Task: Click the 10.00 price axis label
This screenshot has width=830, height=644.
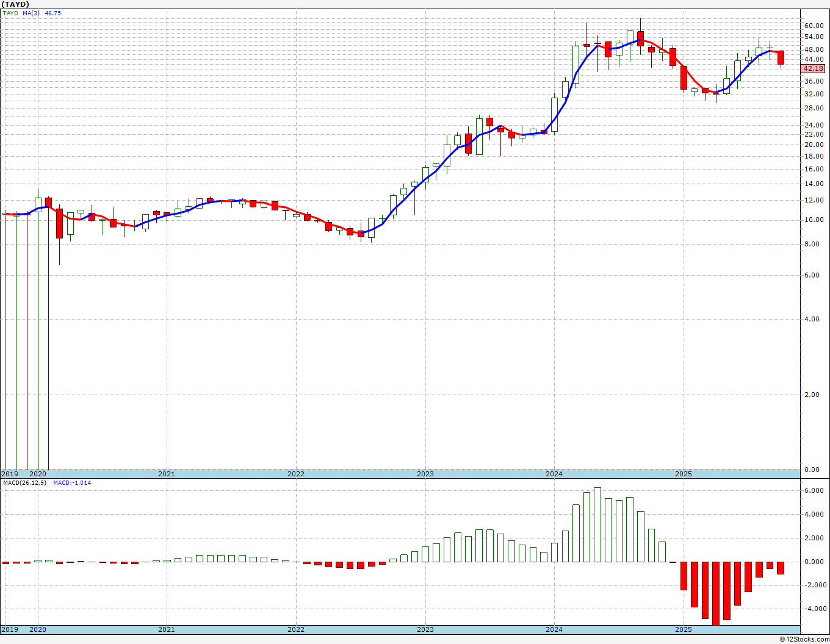Action: pos(814,220)
